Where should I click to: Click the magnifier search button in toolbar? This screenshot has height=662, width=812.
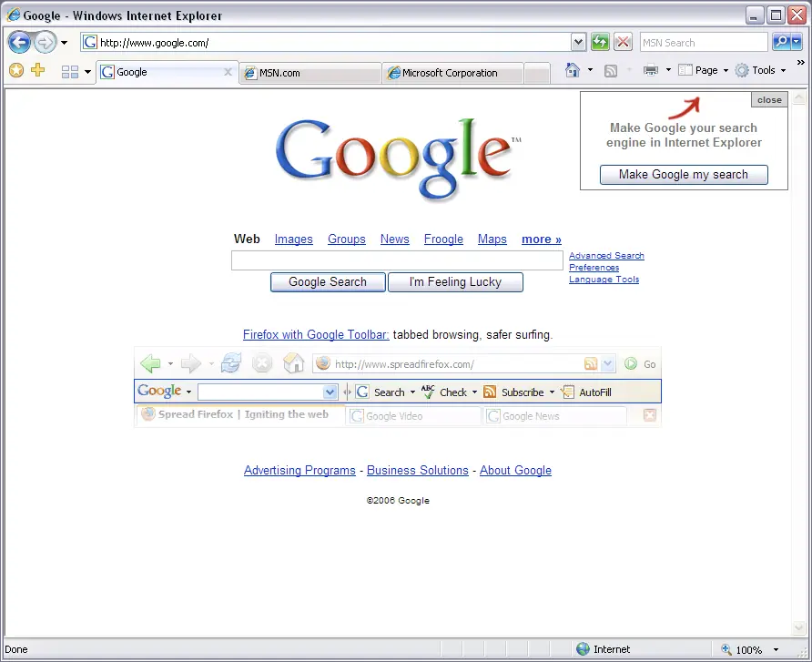(781, 42)
